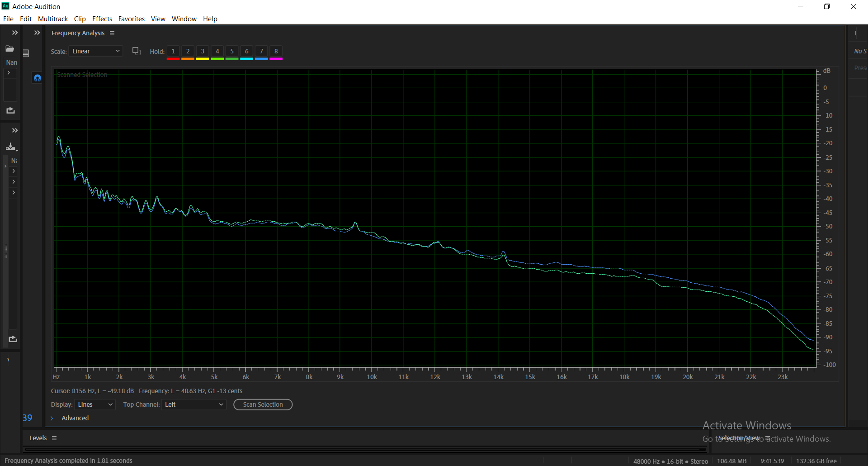Open the File menu

click(8, 19)
